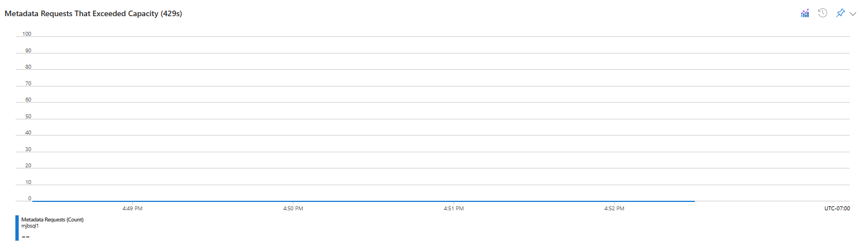868x251 pixels.
Task: Expand the pin options chevron
Action: click(x=853, y=14)
